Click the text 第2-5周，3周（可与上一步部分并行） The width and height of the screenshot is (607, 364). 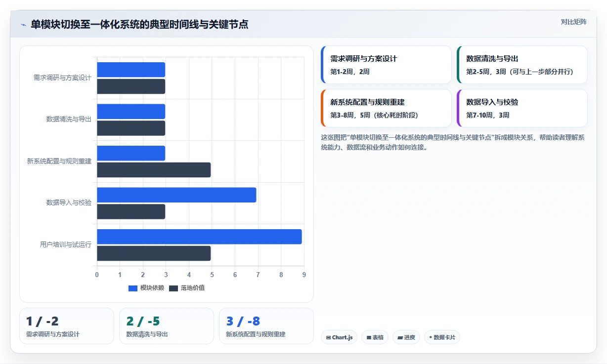click(x=520, y=72)
